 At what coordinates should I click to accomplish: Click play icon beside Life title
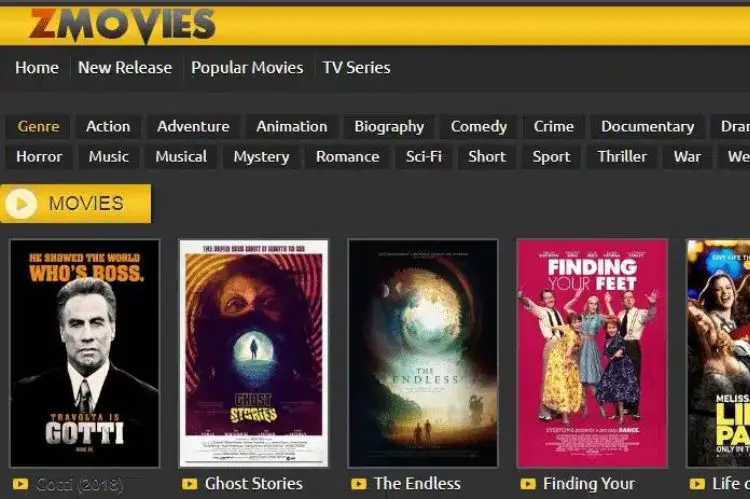tap(697, 484)
